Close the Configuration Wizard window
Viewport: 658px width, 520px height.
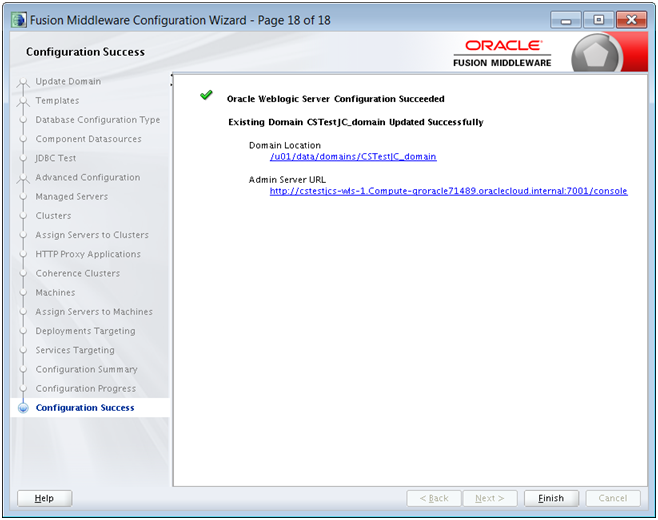[631, 20]
